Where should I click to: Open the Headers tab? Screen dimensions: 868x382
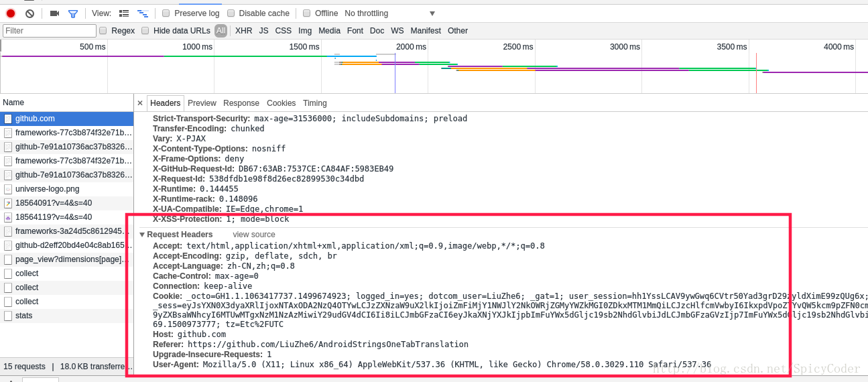(165, 103)
